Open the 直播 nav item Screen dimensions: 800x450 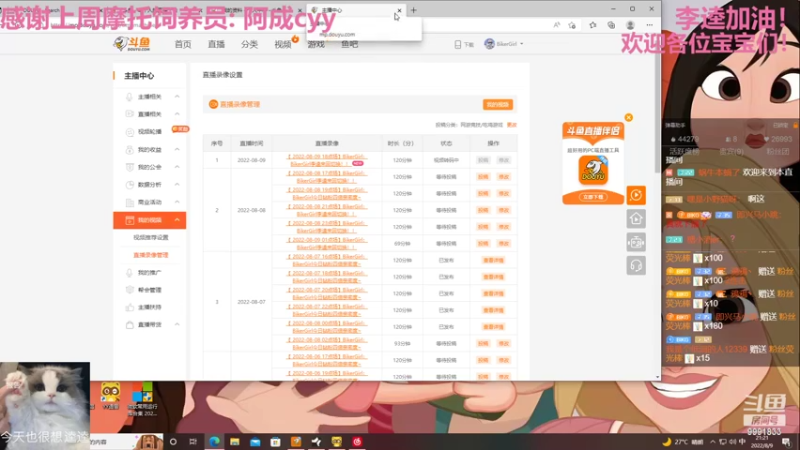[216, 44]
